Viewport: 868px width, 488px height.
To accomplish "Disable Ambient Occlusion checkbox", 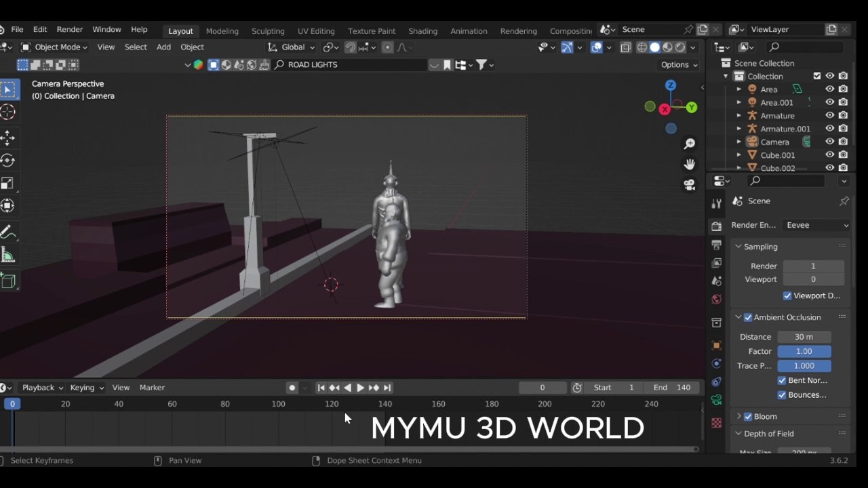I will 748,317.
